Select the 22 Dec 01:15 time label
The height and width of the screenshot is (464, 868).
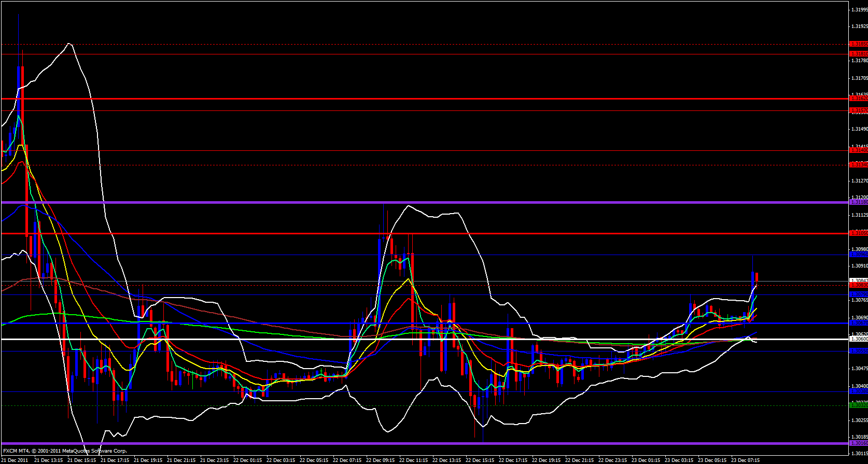tap(247, 460)
